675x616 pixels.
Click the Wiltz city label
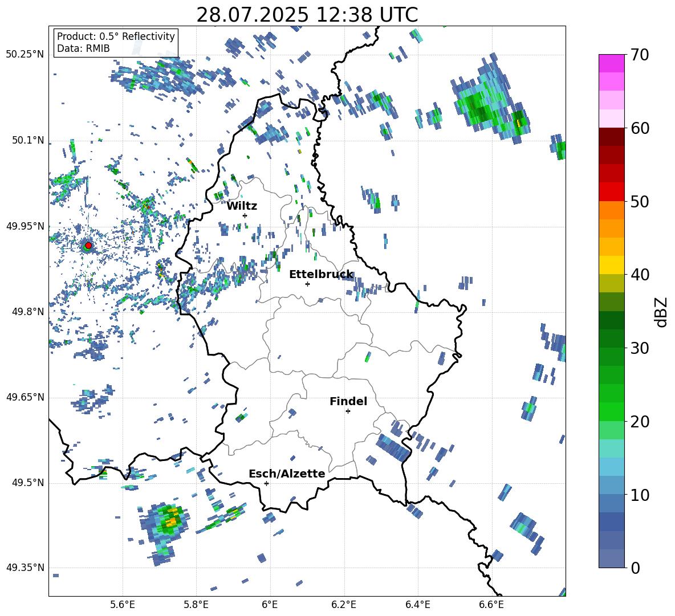[x=242, y=206]
